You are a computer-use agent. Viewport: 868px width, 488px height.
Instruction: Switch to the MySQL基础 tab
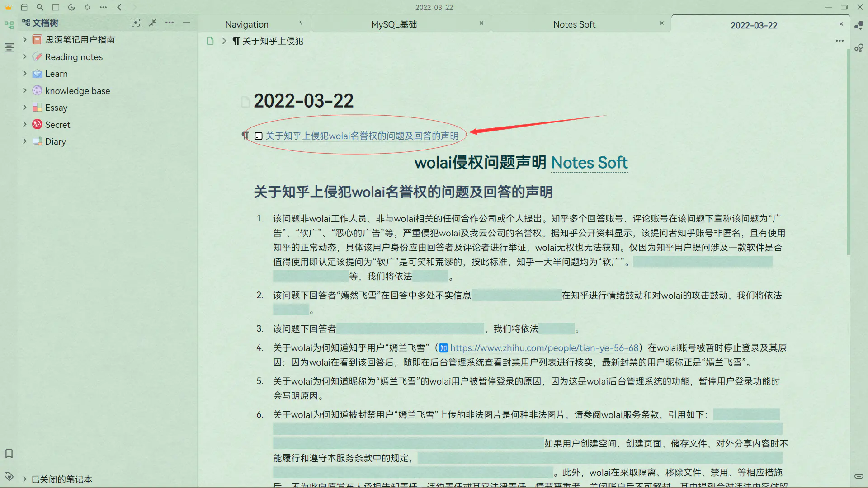click(394, 24)
